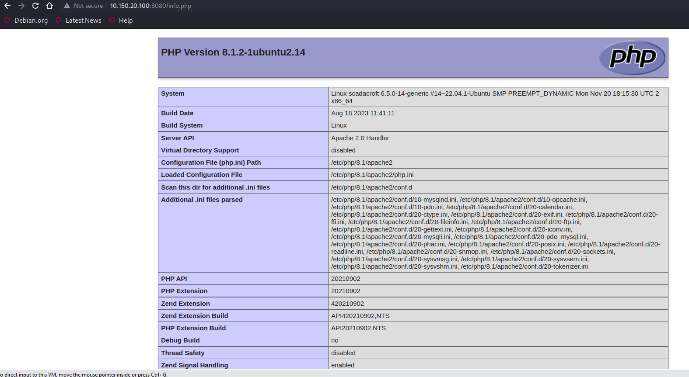Select the PHP API label
This screenshot has width=689, height=377.
tap(174, 279)
